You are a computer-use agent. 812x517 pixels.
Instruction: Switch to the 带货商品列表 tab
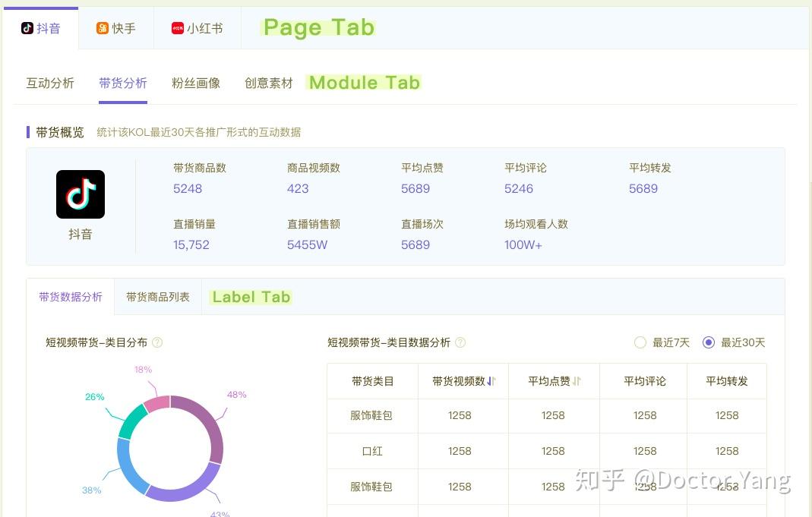tap(157, 297)
